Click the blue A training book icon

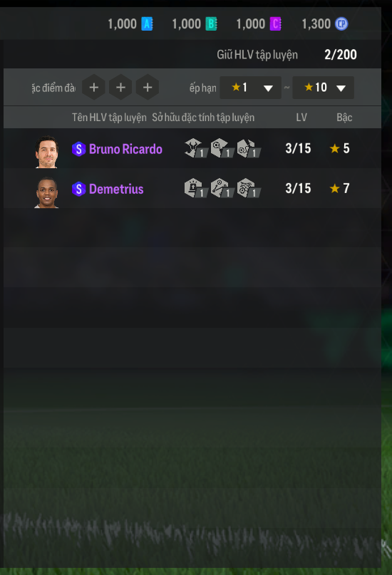[x=147, y=24]
